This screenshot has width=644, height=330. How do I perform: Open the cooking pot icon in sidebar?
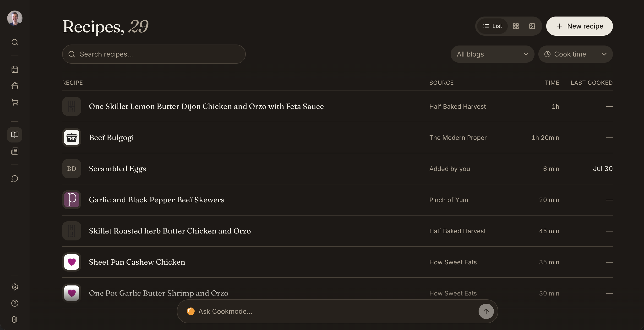point(15,86)
